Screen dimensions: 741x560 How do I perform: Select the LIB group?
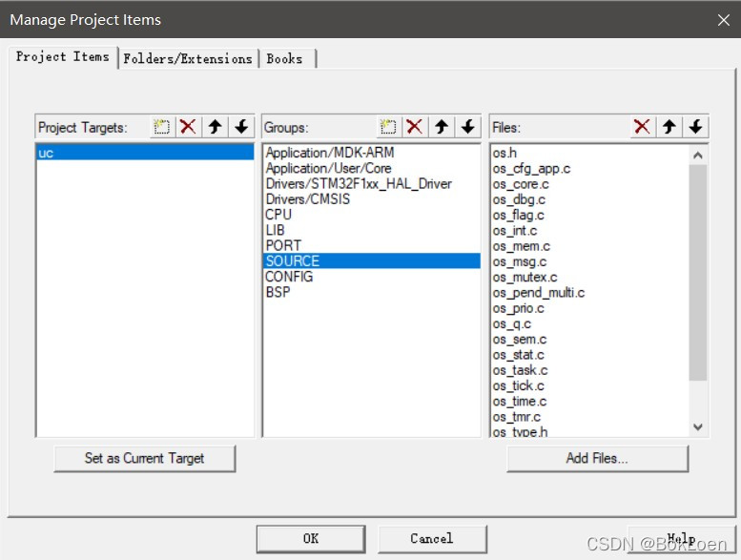[371, 230]
